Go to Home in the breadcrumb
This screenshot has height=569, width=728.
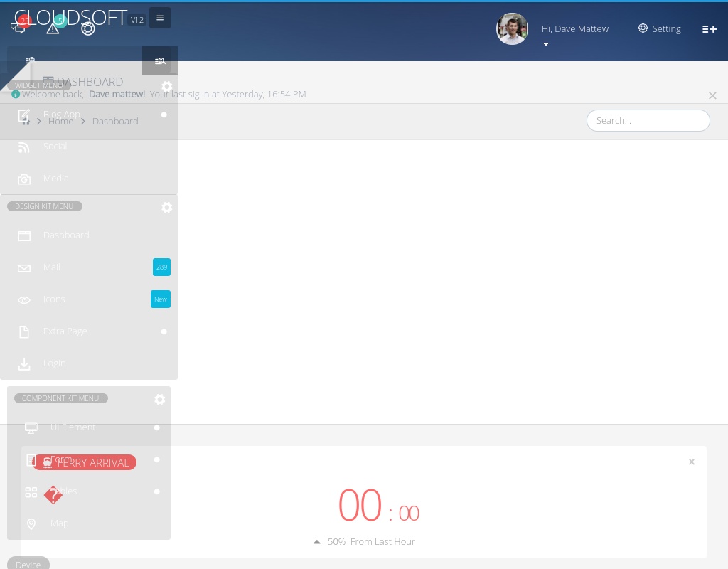click(x=60, y=122)
